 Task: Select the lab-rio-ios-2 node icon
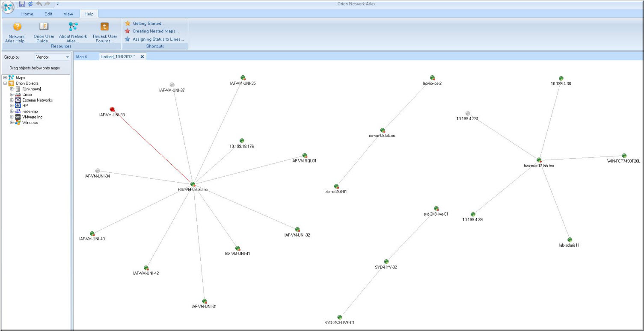pyautogui.click(x=433, y=78)
